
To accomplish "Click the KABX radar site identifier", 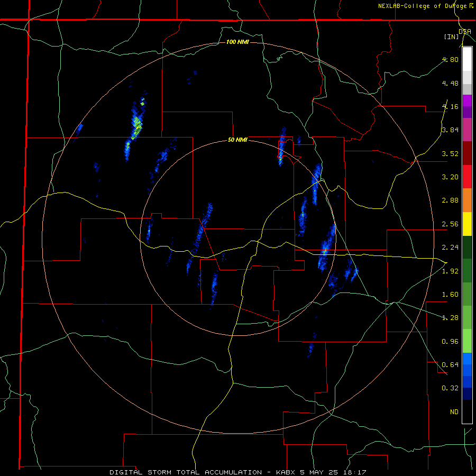I will click(287, 472).
